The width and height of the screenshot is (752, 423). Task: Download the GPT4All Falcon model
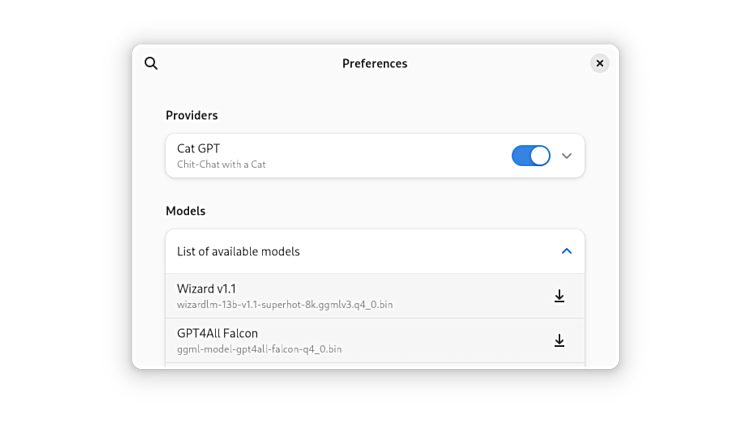pyautogui.click(x=559, y=341)
